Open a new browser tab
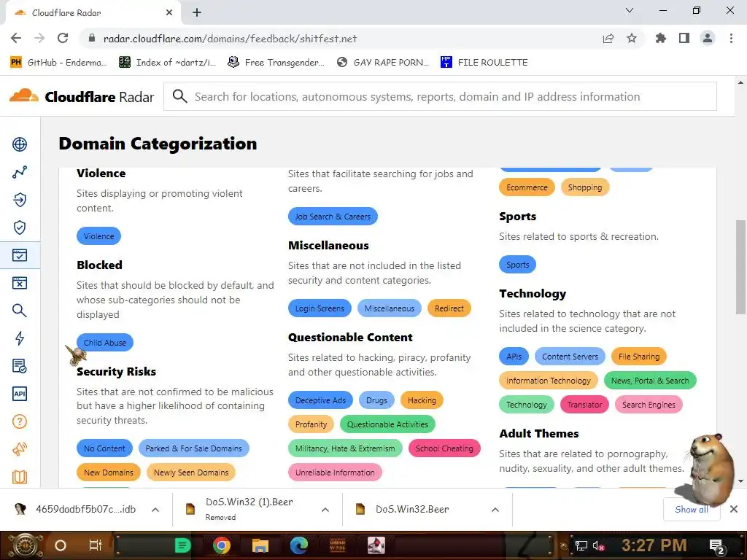Viewport: 747px width, 560px height. 197,13
